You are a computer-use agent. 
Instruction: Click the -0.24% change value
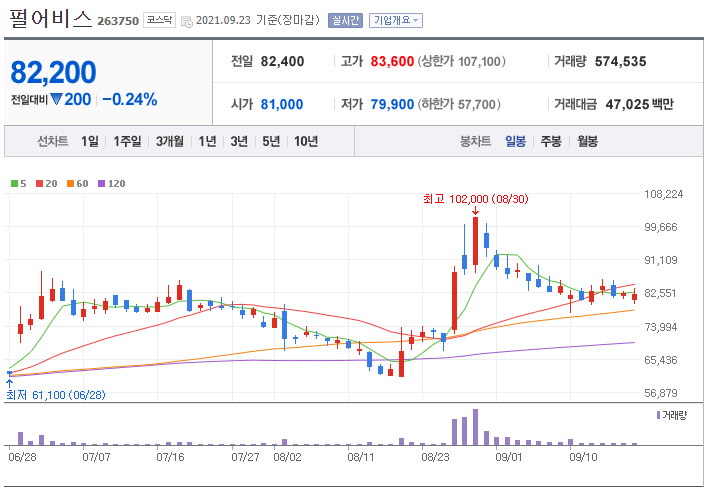click(x=130, y=100)
